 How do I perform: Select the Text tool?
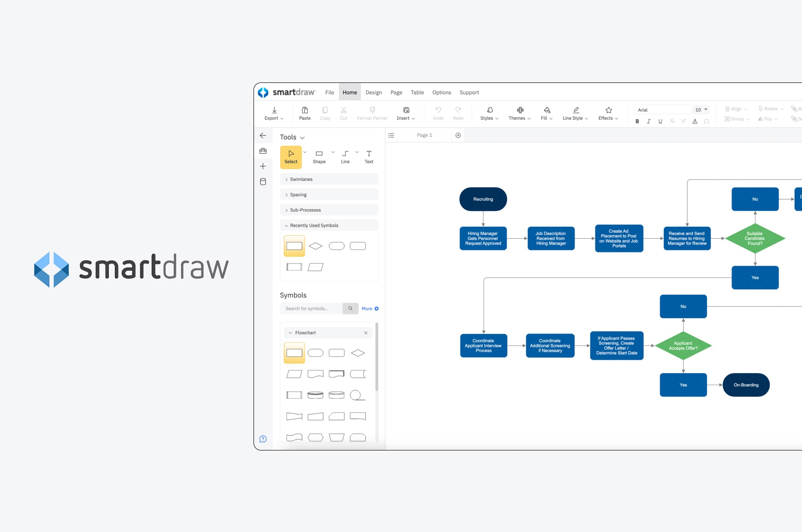click(369, 154)
